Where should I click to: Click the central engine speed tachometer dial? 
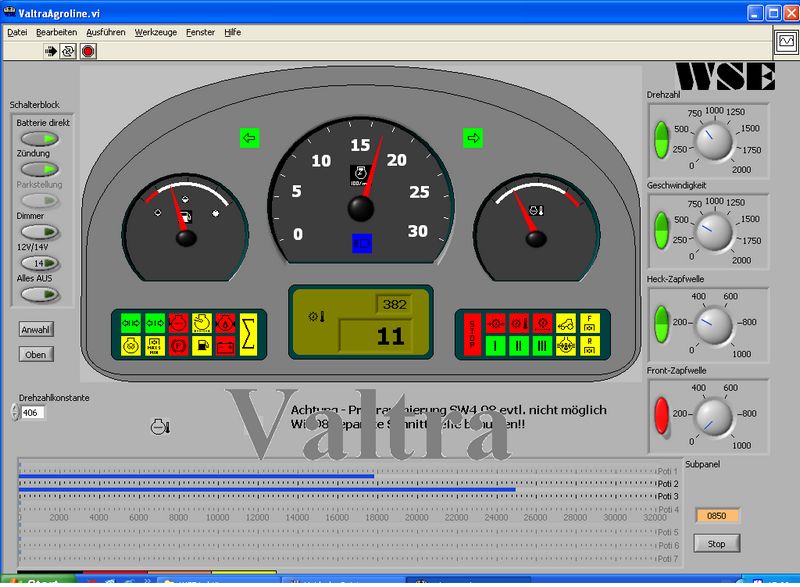[361, 191]
